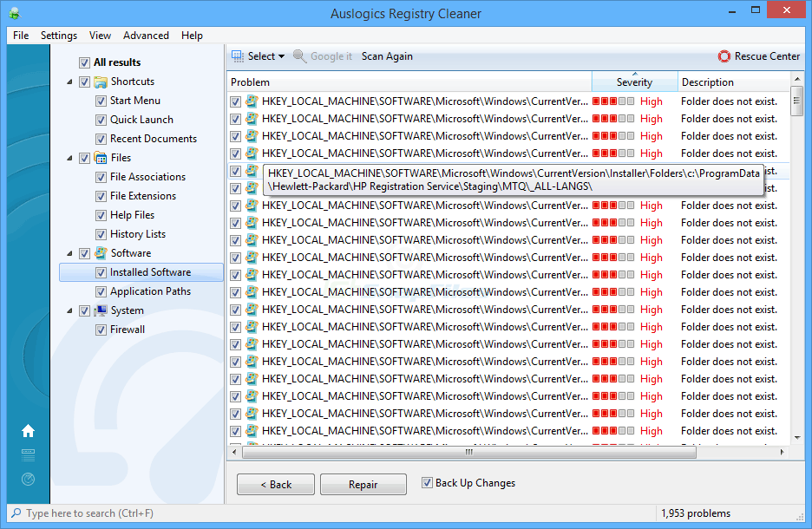Open the File menu
This screenshot has width=812, height=529.
point(21,36)
